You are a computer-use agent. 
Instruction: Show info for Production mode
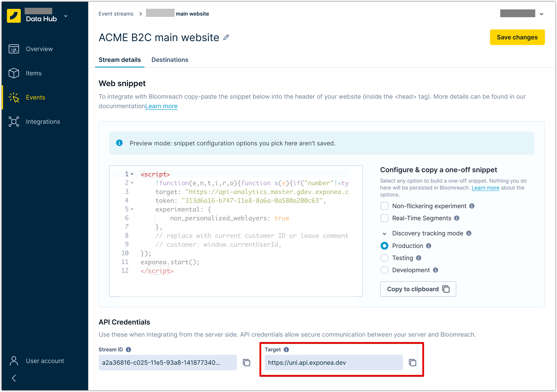(429, 246)
